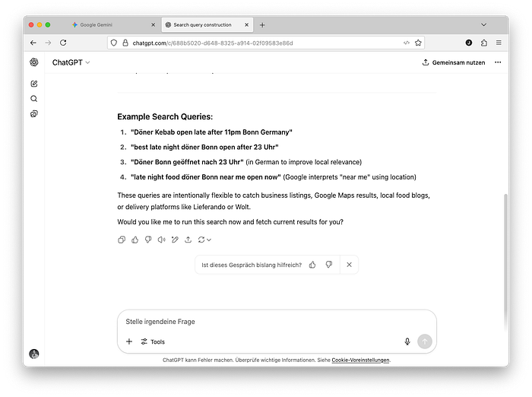Viewport: 532px width, 397px height.
Task: Click query 'late night food döner Bonn near me'
Action: click(x=206, y=177)
